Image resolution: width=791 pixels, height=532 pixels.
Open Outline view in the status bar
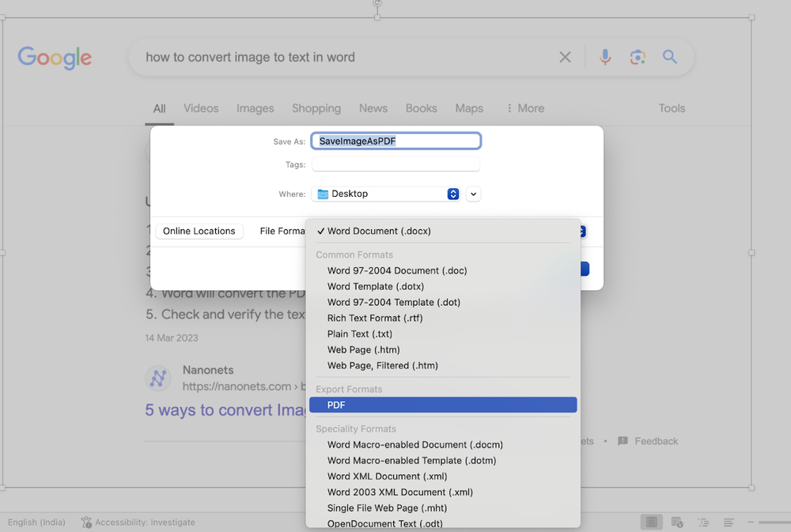[x=703, y=522]
